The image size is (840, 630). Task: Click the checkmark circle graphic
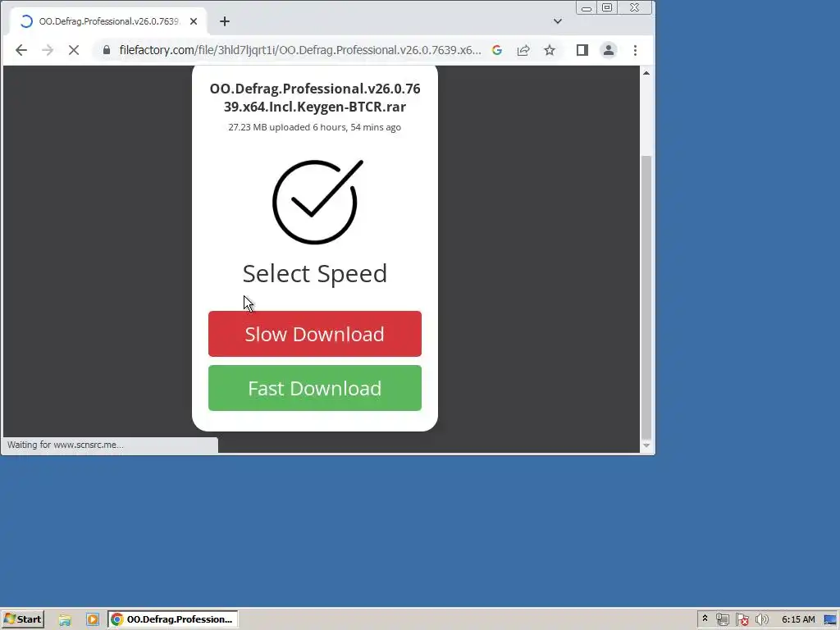tap(317, 202)
